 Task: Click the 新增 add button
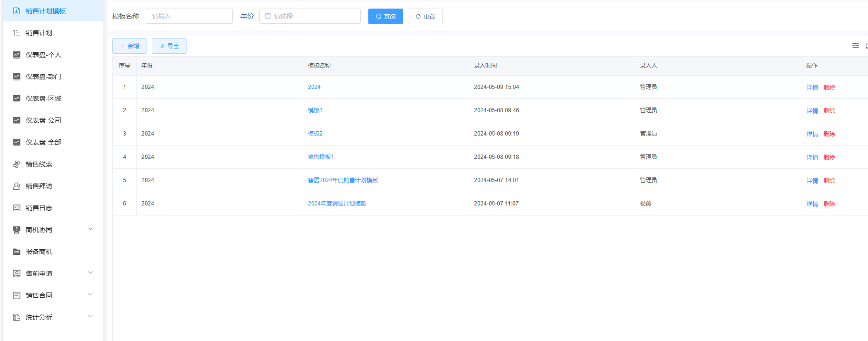coord(129,46)
